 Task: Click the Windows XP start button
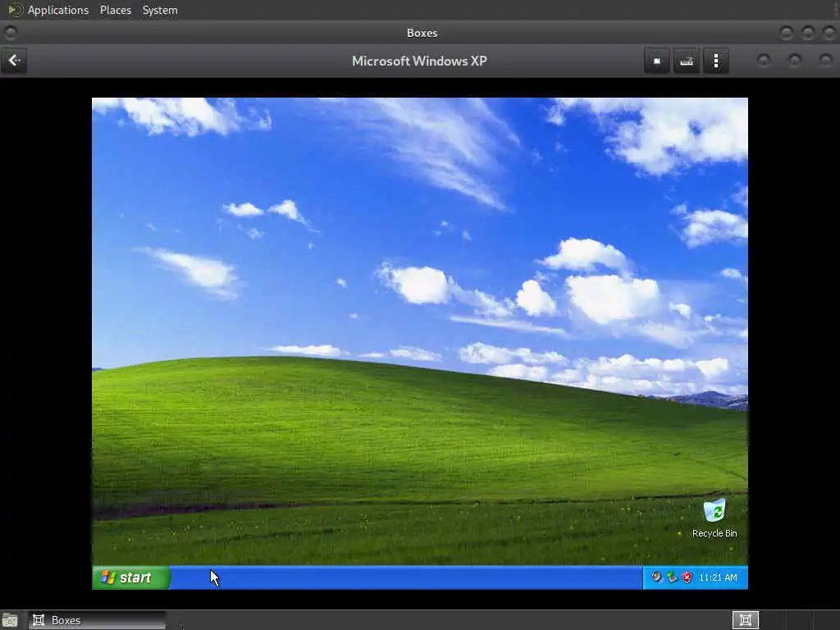pos(131,577)
